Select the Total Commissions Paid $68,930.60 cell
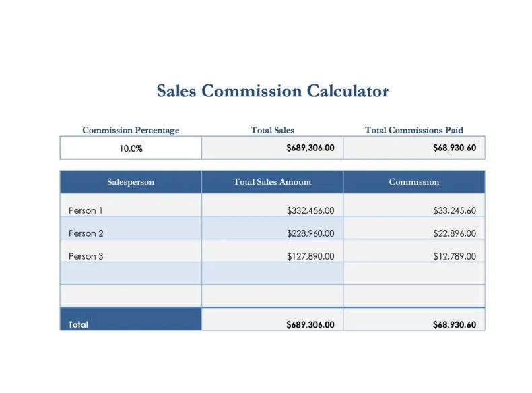This screenshot has width=532, height=393. point(414,148)
